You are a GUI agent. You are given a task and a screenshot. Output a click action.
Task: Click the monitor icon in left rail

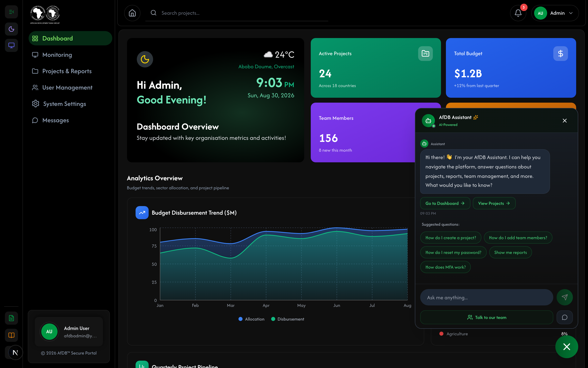(x=11, y=45)
